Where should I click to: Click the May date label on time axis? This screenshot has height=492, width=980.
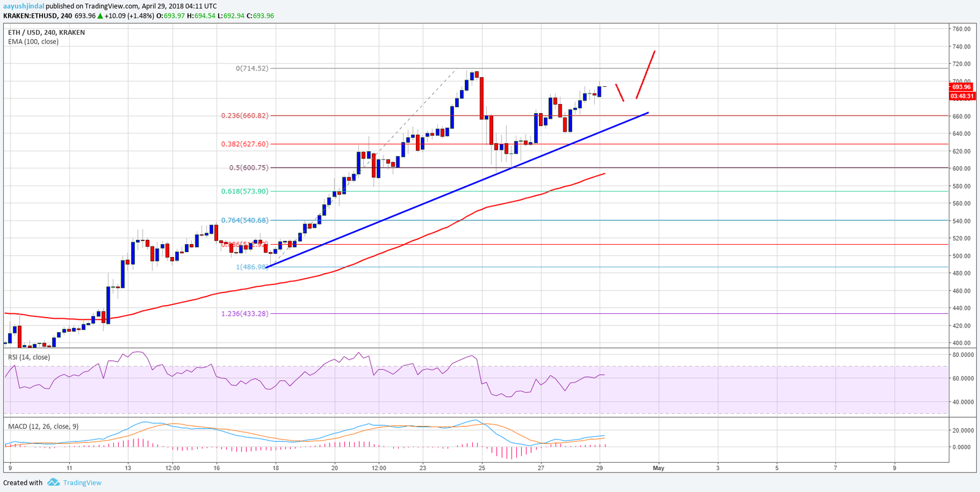click(x=658, y=468)
